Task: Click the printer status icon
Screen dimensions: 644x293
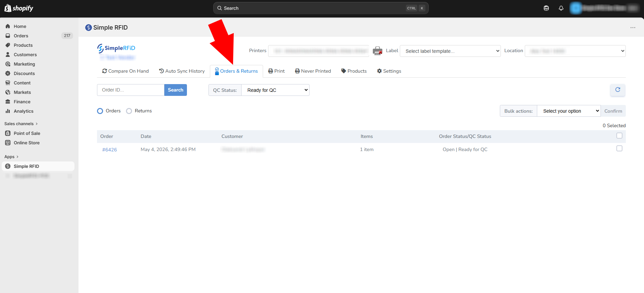Action: [x=378, y=51]
